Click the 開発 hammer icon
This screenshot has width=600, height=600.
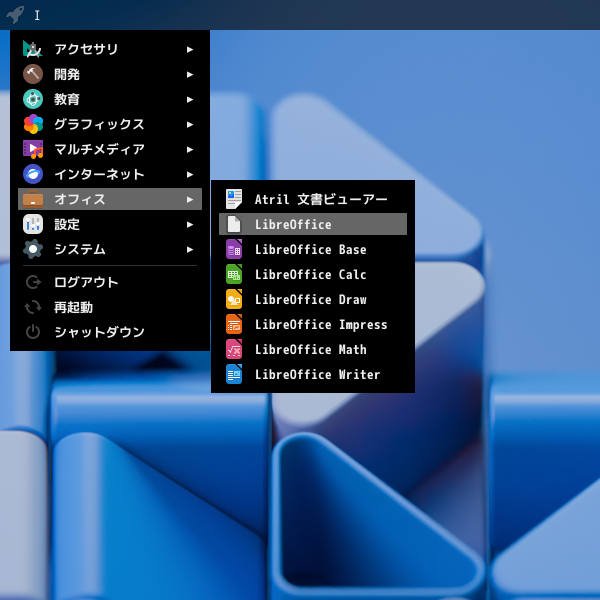click(33, 74)
